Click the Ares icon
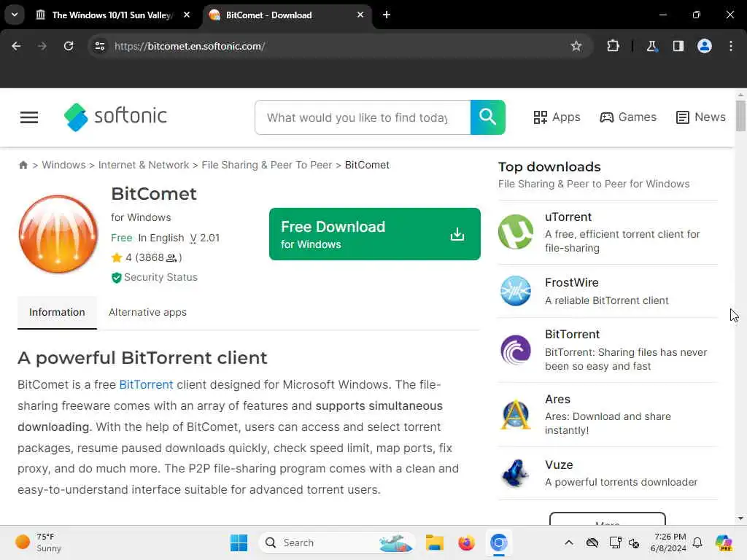Viewport: 747px width, 560px height. [x=516, y=415]
